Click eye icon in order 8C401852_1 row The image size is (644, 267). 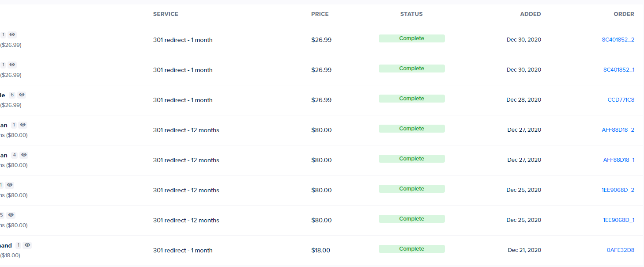click(x=12, y=65)
